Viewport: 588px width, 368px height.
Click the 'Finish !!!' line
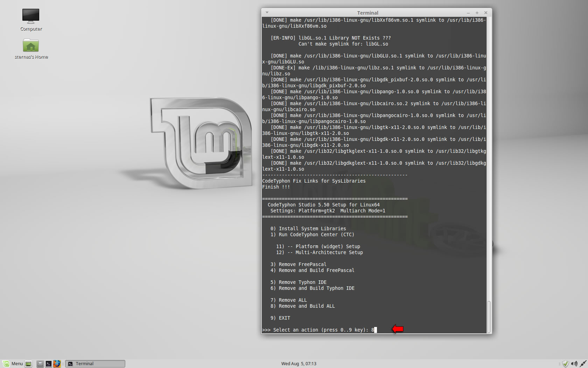coord(276,187)
